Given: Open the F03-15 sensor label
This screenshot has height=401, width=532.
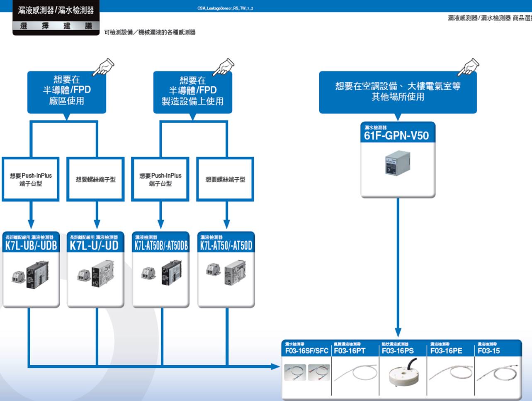Looking at the screenshot, I should tap(488, 351).
